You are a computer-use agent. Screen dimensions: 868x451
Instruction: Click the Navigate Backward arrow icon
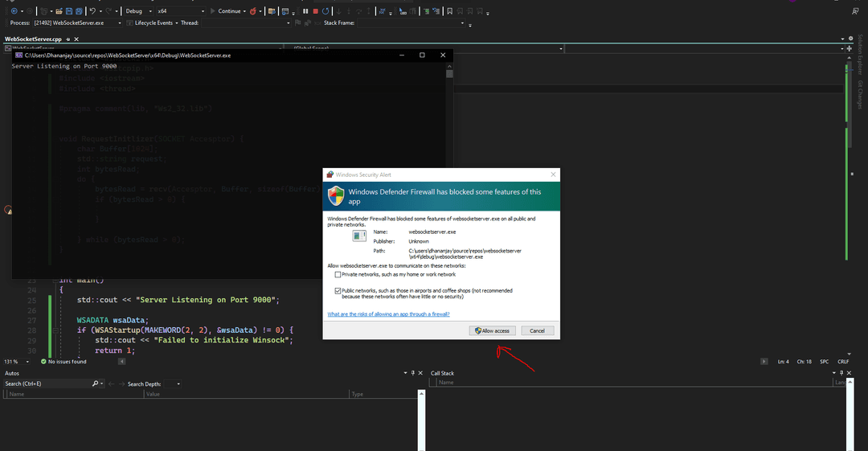click(14, 11)
